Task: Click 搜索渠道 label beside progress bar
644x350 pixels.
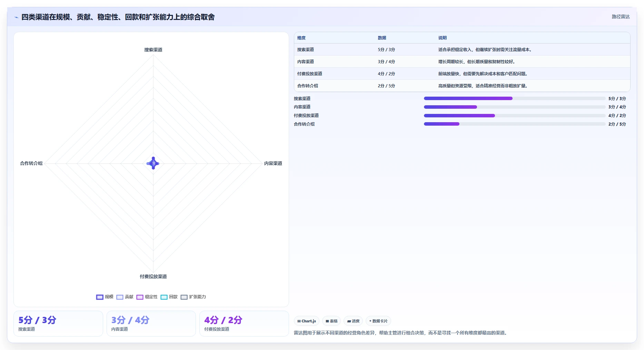Action: point(302,99)
